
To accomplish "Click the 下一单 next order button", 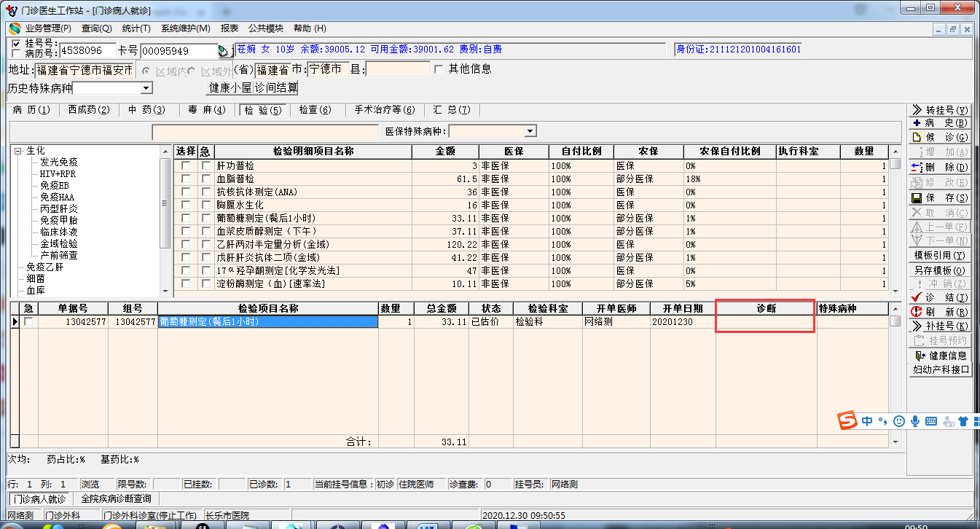I will [x=940, y=241].
